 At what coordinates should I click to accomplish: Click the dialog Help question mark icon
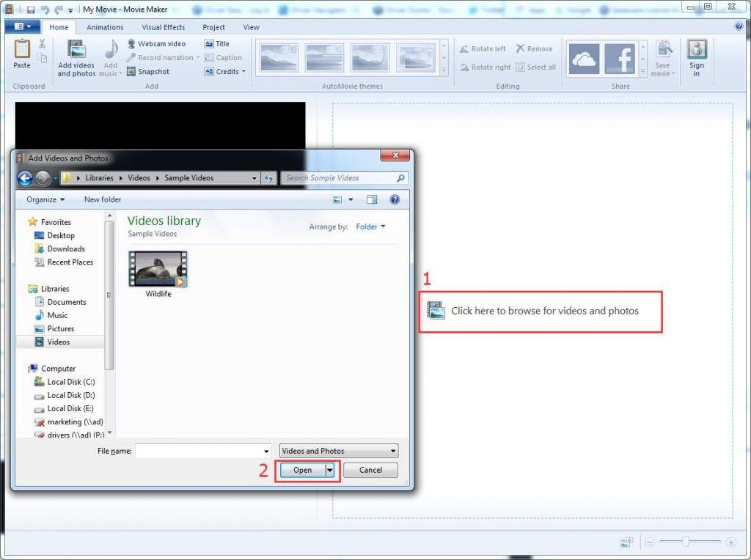[395, 199]
